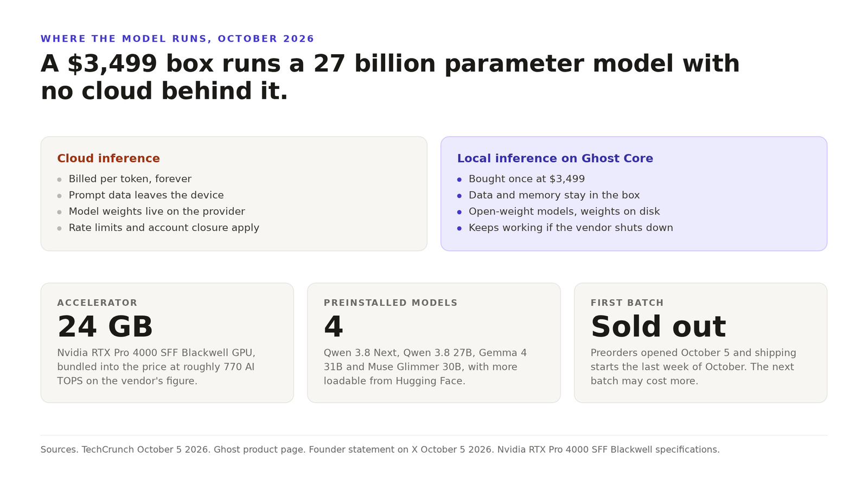Click "Prompt data leaves the device" bullet

[x=146, y=195]
